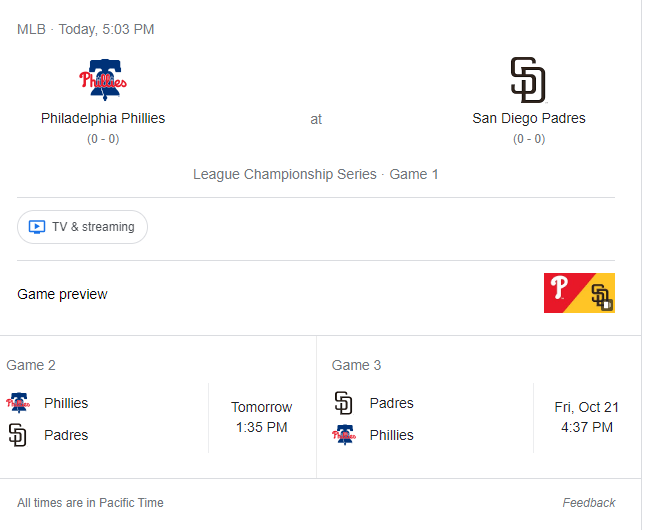
Task: Select the Game 3 heading
Action: coord(357,365)
